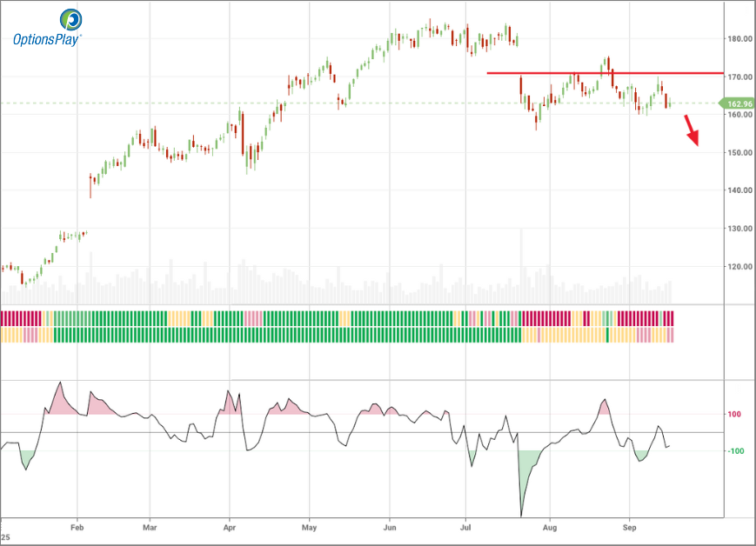This screenshot has height=546, width=756.
Task: Click the red 100 overbought indicator label
Action: pyautogui.click(x=734, y=415)
